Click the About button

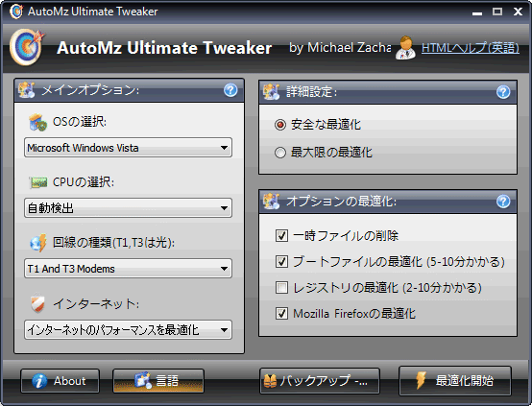tap(60, 381)
